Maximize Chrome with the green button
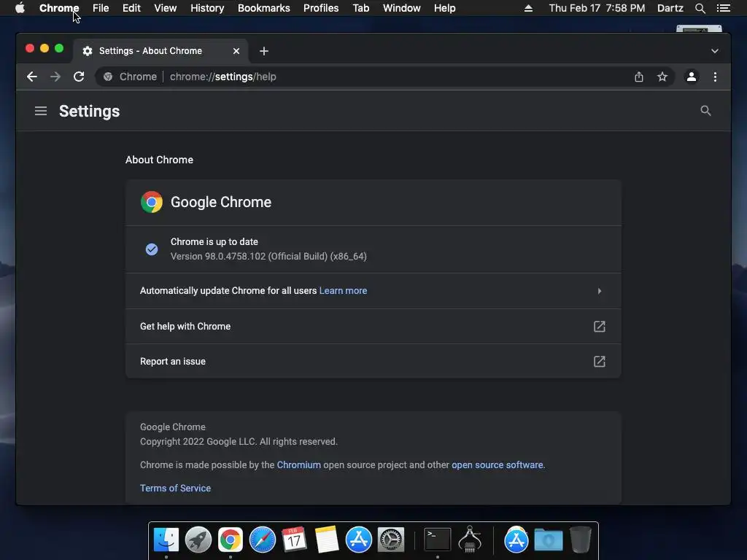 (59, 48)
